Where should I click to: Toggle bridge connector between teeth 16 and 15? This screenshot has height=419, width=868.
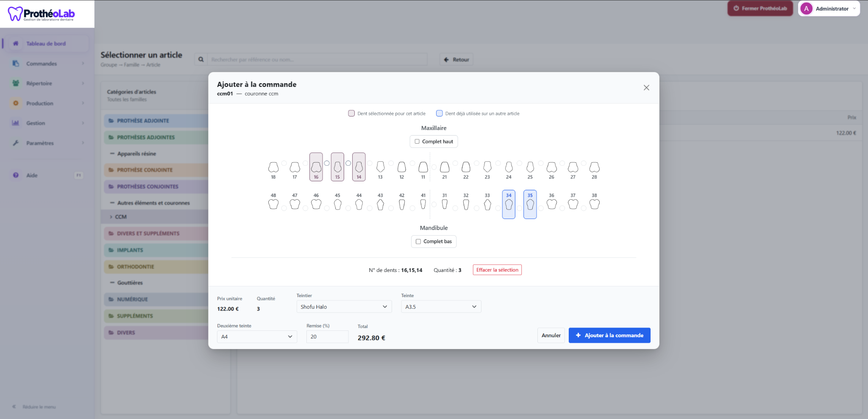point(327,163)
